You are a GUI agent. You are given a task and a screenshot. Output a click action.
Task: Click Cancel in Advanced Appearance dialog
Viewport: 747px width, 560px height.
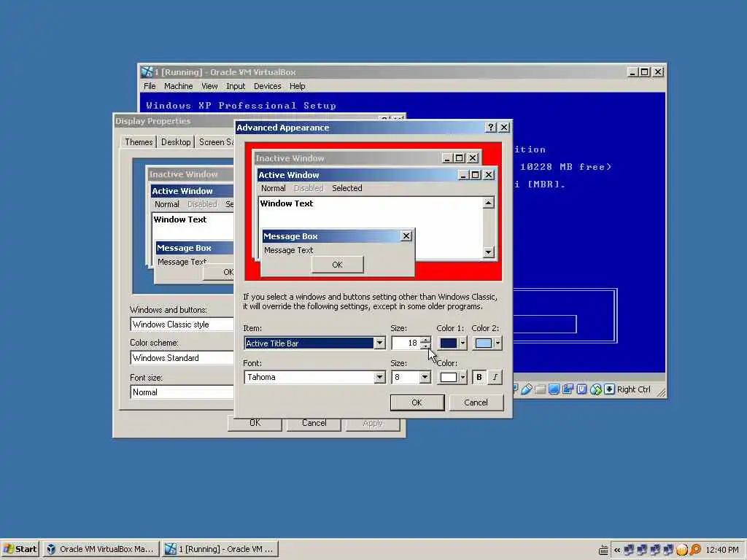point(476,402)
